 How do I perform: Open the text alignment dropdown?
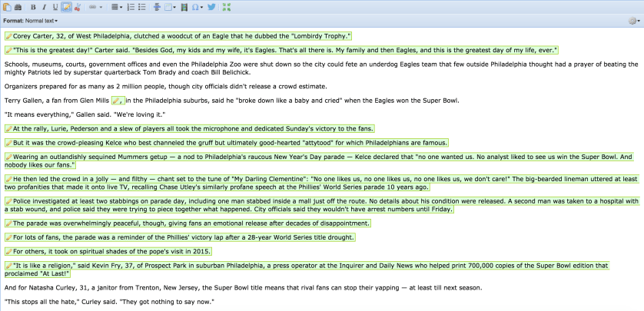click(116, 7)
